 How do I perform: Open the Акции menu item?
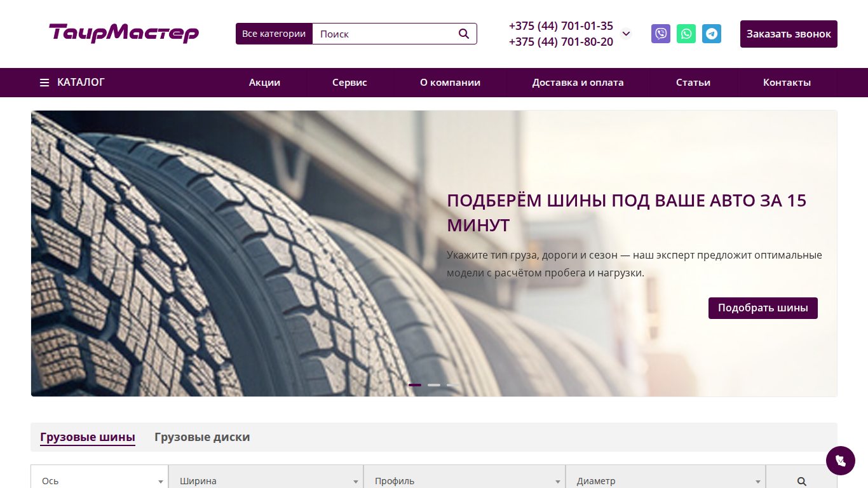click(264, 83)
